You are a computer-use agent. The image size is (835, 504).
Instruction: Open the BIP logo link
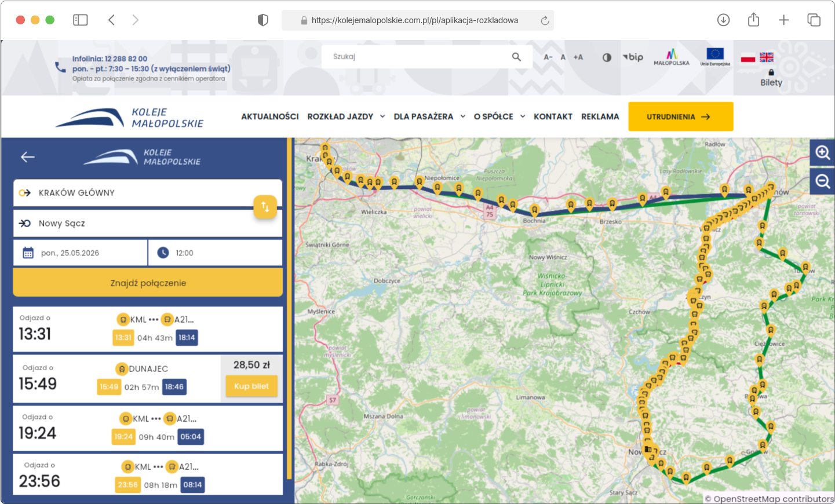pyautogui.click(x=633, y=57)
